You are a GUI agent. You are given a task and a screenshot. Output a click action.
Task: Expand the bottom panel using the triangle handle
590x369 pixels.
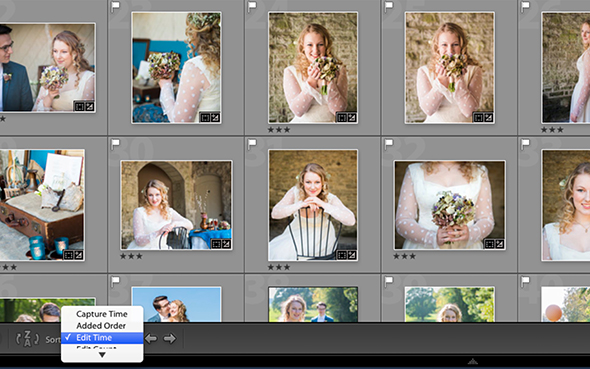click(x=473, y=361)
